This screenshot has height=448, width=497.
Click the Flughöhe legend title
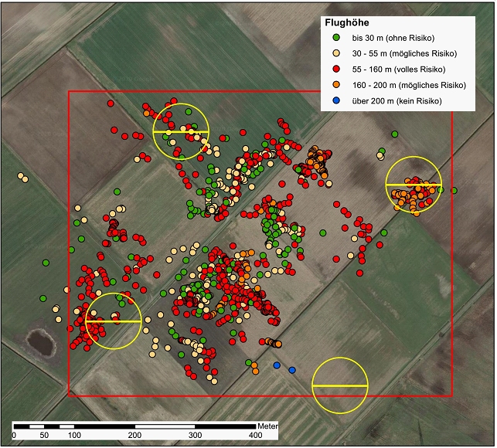coord(347,23)
